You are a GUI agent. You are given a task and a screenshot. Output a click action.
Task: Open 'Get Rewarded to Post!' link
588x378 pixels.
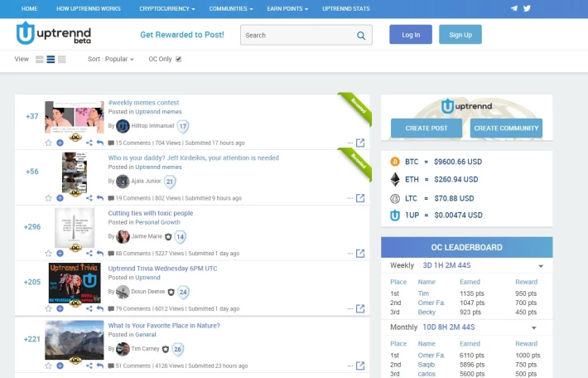(x=182, y=35)
